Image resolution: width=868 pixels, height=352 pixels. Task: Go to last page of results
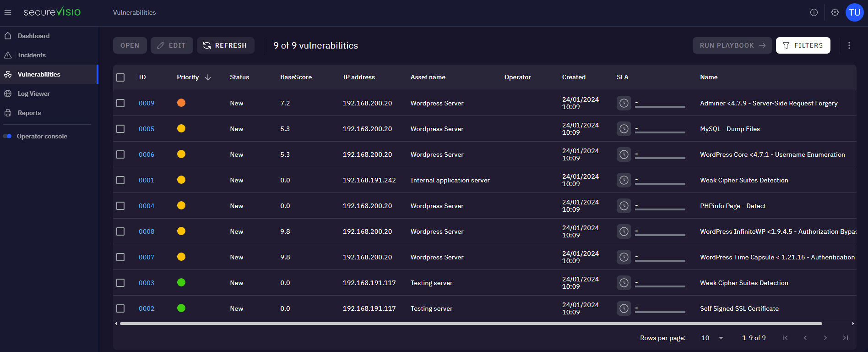click(846, 338)
